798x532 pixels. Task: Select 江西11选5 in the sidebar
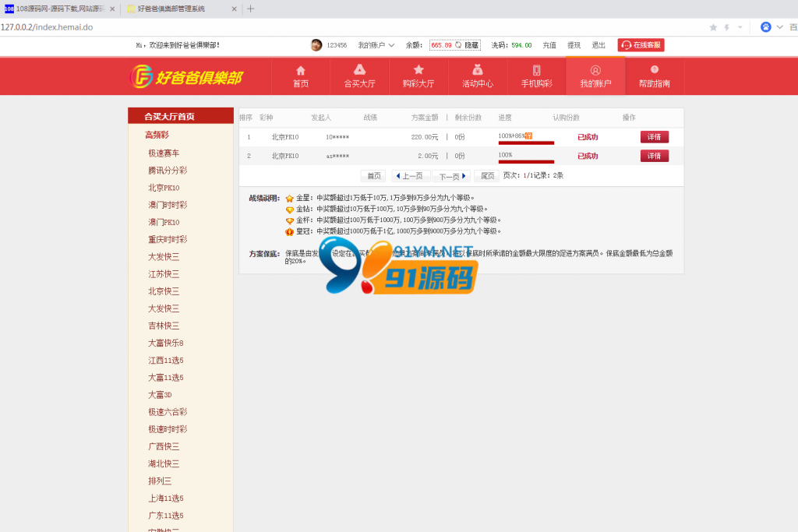[166, 361]
